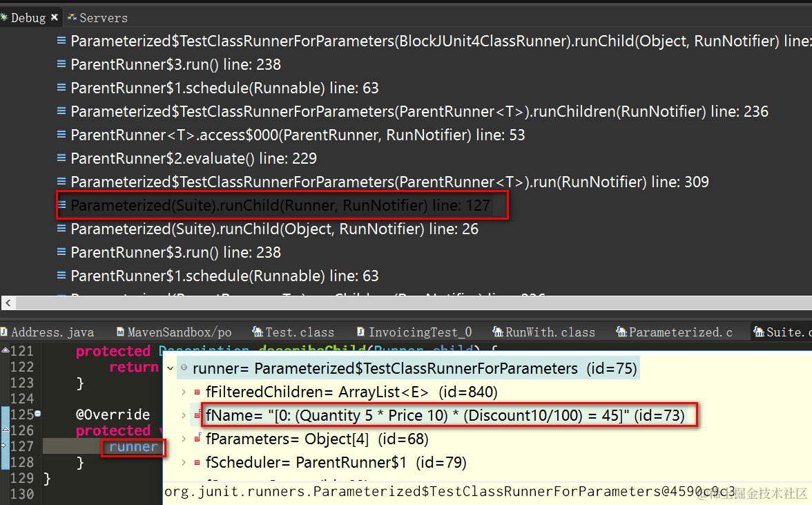
Task: Open RunWith.class editor tab
Action: point(544,332)
